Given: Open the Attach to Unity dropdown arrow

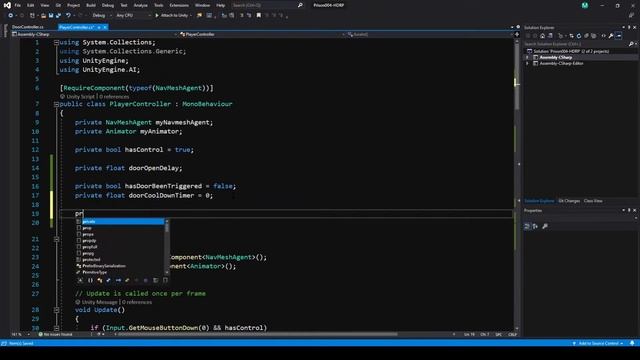Looking at the screenshot, I should pos(191,16).
